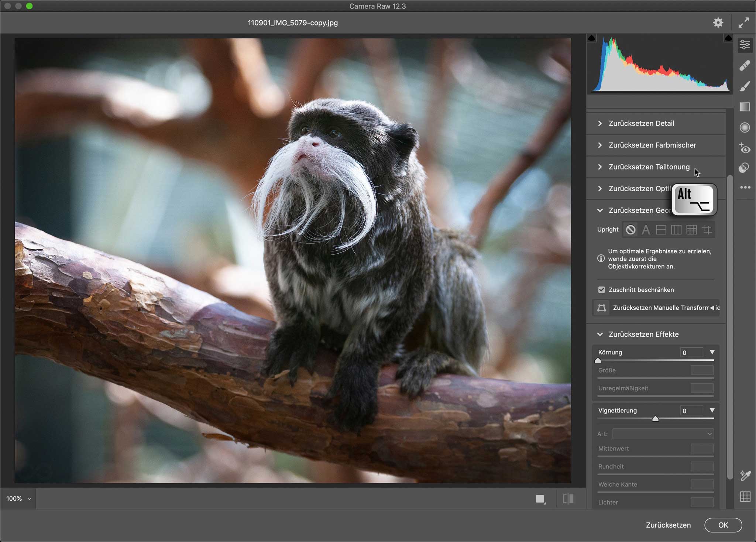
Task: Select Upright Auto mode (A icon)
Action: click(x=646, y=230)
